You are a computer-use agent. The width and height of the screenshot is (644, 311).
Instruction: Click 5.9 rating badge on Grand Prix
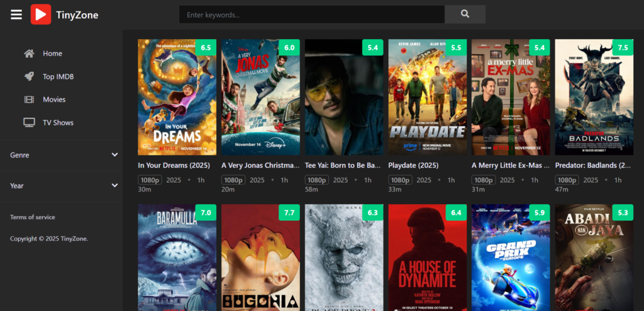pyautogui.click(x=540, y=213)
